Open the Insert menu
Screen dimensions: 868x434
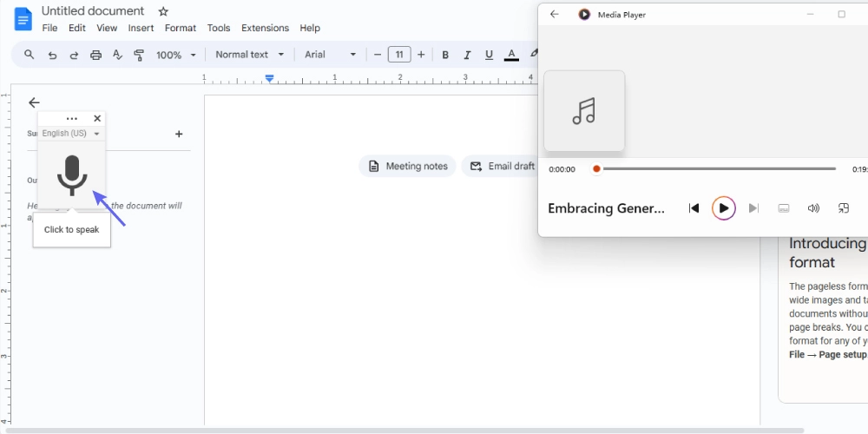[141, 28]
